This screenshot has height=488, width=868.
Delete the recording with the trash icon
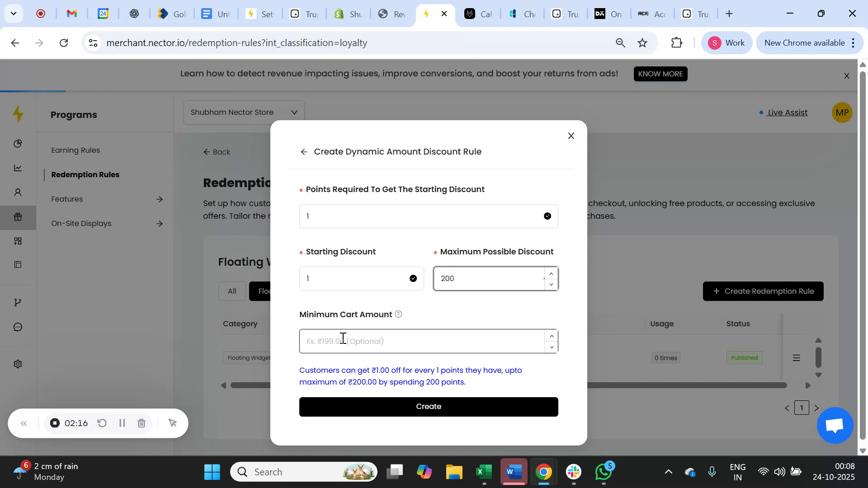(142, 423)
